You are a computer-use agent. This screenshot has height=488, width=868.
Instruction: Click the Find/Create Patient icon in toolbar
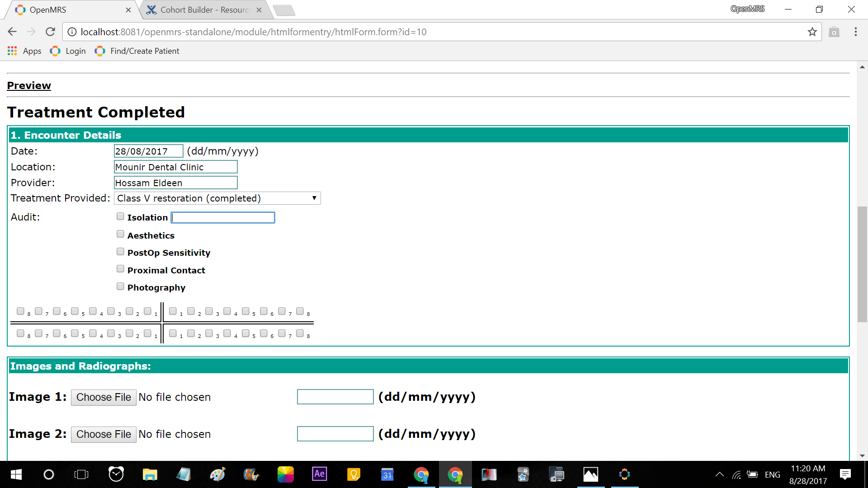click(x=100, y=51)
